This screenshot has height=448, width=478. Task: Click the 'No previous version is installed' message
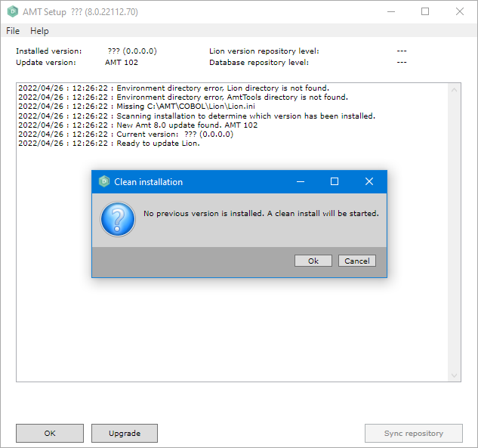click(261, 214)
